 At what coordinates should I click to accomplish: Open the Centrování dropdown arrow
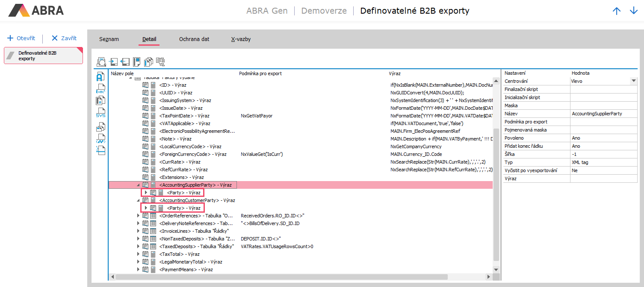click(x=633, y=81)
